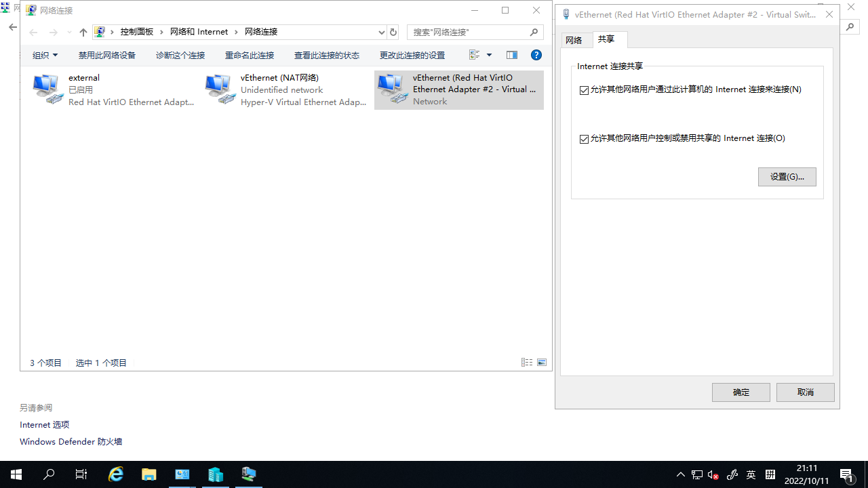Open taskbar search magnifier

(49, 474)
